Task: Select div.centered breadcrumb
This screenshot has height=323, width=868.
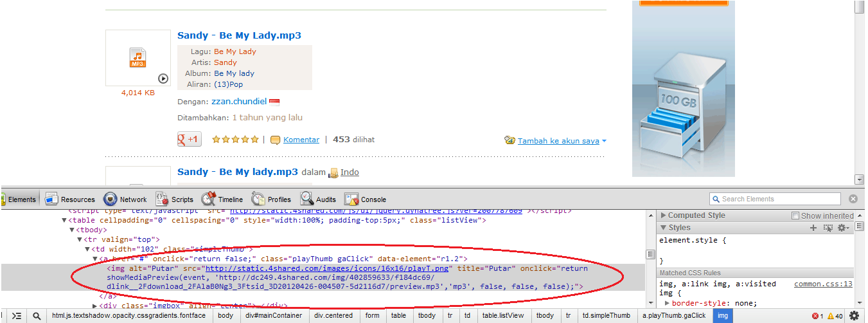Action: pos(334,316)
